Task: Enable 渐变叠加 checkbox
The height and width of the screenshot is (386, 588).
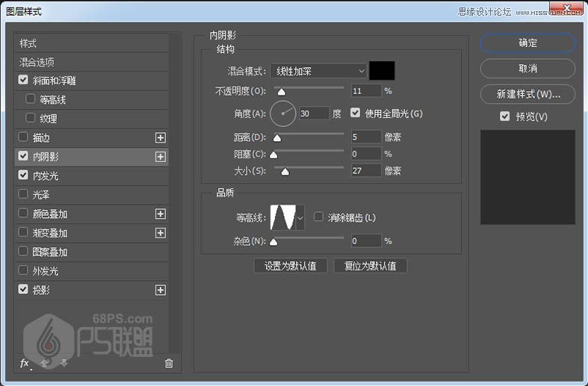Action: pyautogui.click(x=23, y=232)
